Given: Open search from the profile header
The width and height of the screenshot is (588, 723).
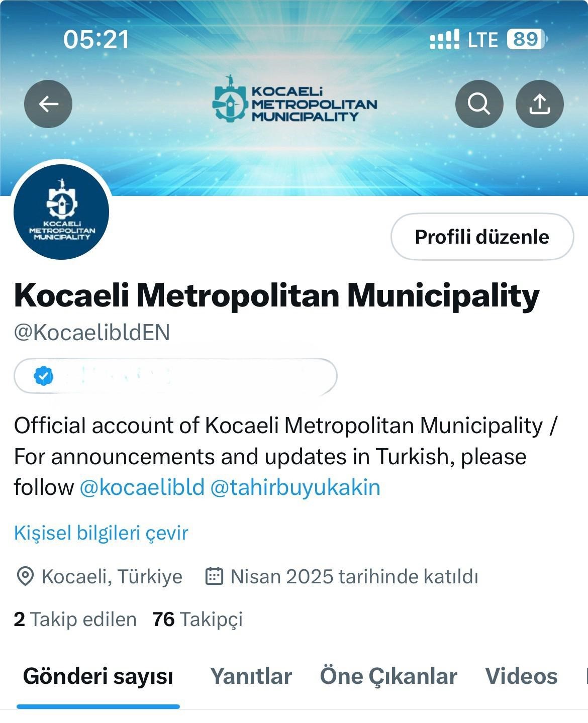Looking at the screenshot, I should [479, 104].
